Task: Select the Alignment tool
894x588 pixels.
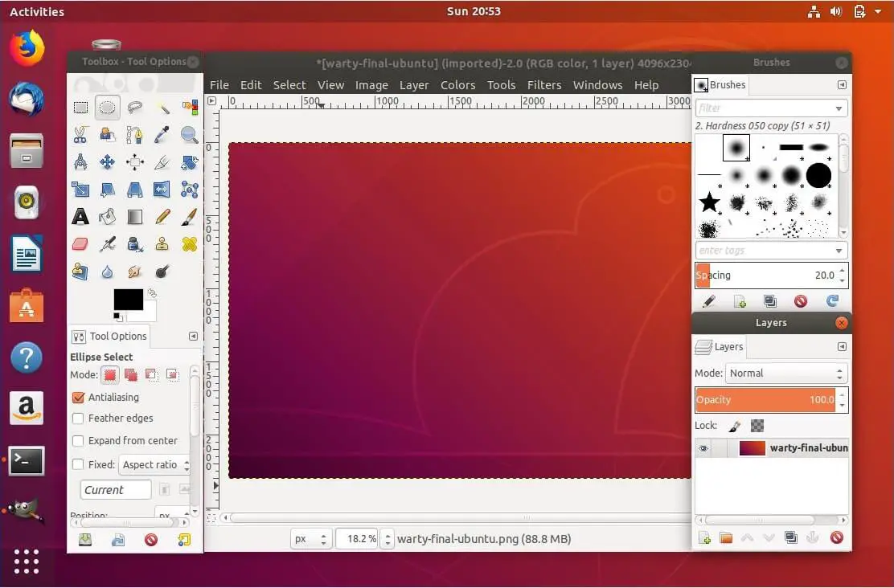Action: point(135,161)
